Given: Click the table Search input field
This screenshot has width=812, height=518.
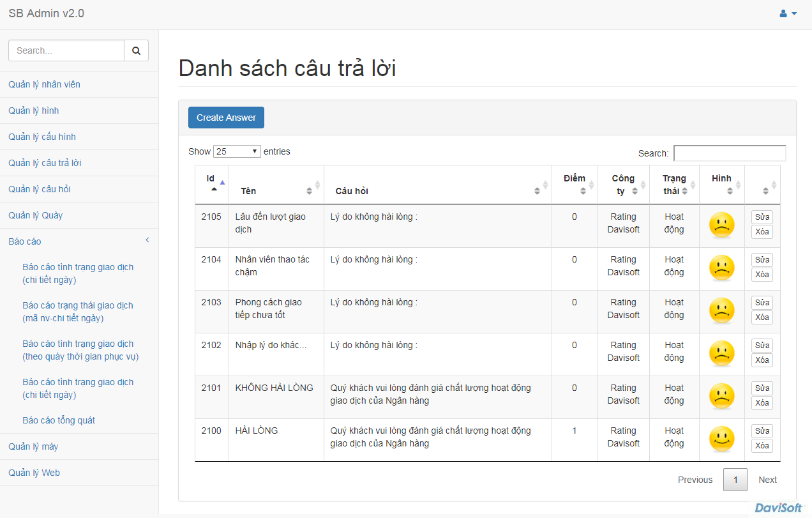Looking at the screenshot, I should (x=729, y=153).
